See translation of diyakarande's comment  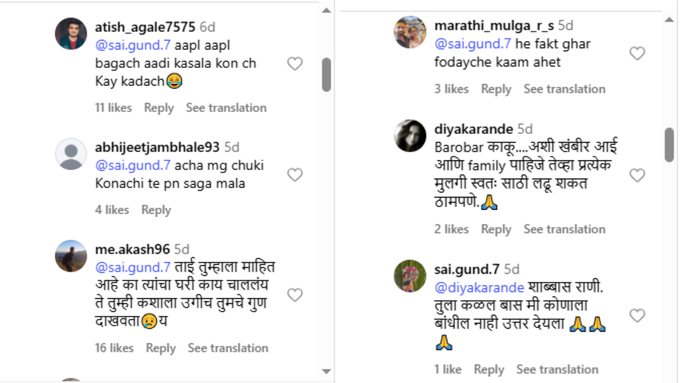point(564,229)
